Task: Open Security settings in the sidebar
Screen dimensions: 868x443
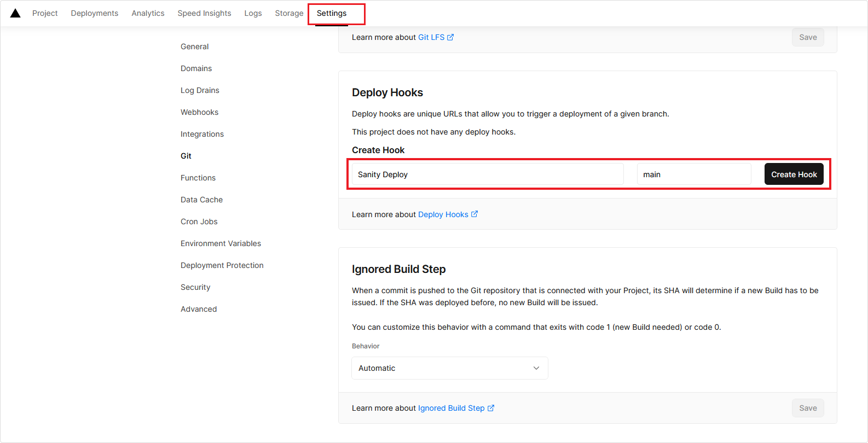Action: coord(195,287)
